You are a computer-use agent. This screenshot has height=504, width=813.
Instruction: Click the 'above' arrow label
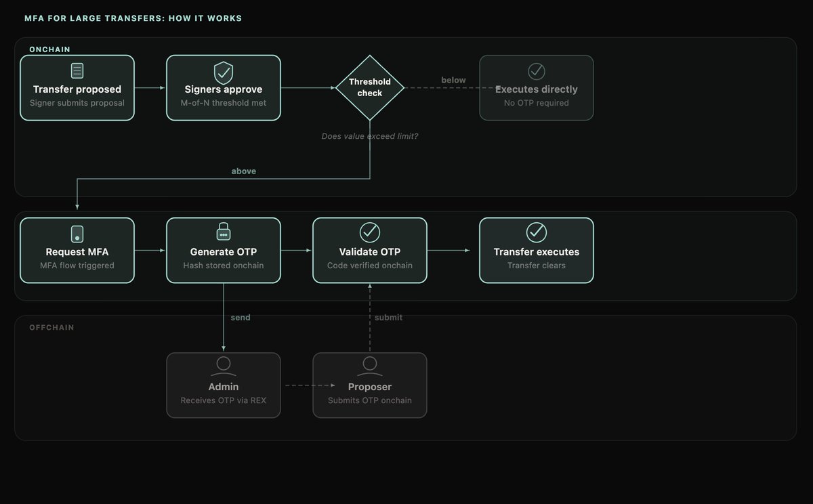coord(244,171)
